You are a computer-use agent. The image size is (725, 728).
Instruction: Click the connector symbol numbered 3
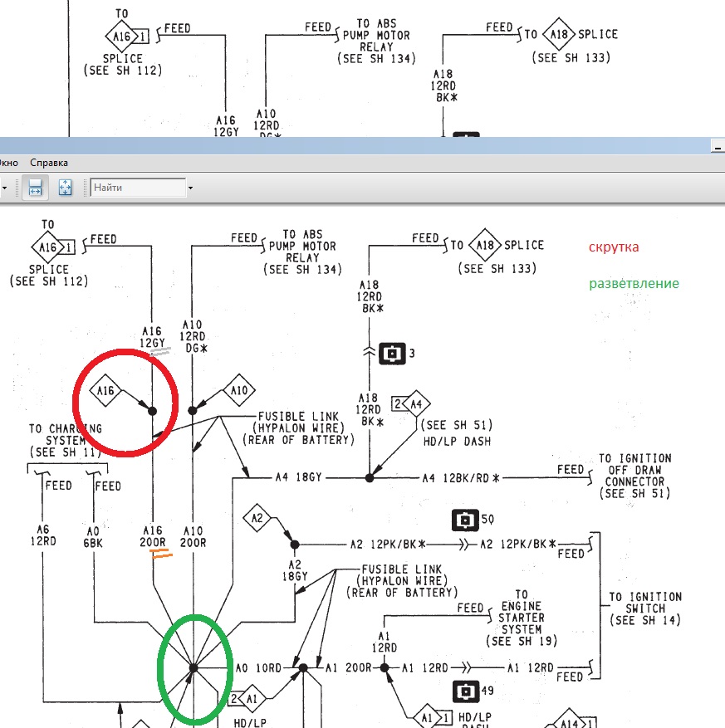[393, 354]
